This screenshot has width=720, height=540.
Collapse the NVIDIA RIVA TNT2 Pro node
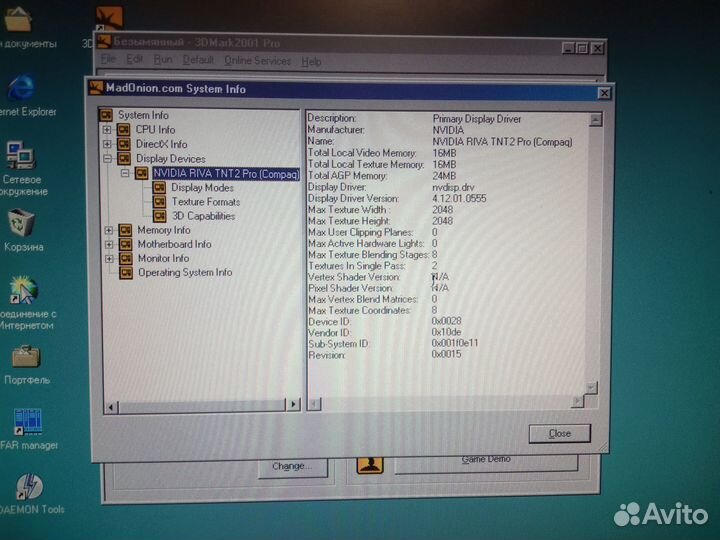[124, 174]
